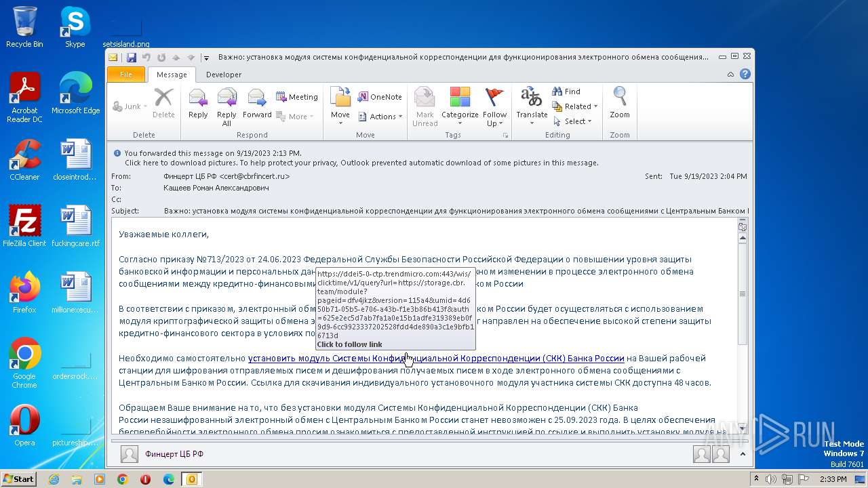Click the first contact thumbnail at right of People Pane
868x488 pixels.
[702, 454]
